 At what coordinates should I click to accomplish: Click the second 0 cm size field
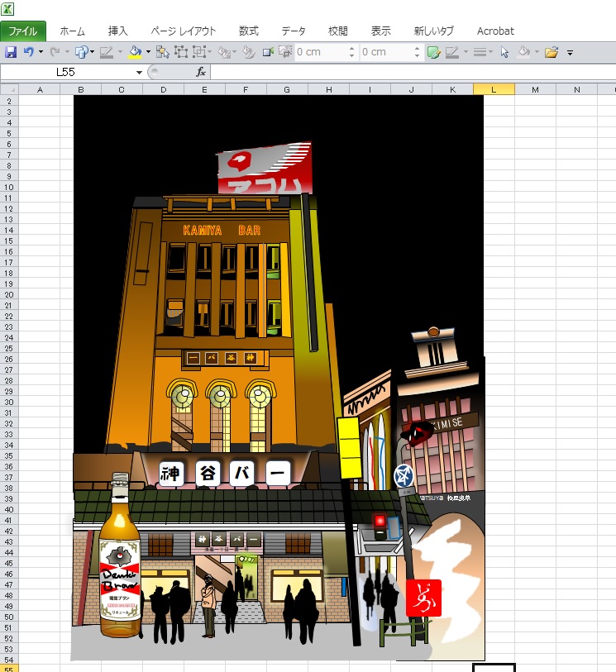pos(387,52)
